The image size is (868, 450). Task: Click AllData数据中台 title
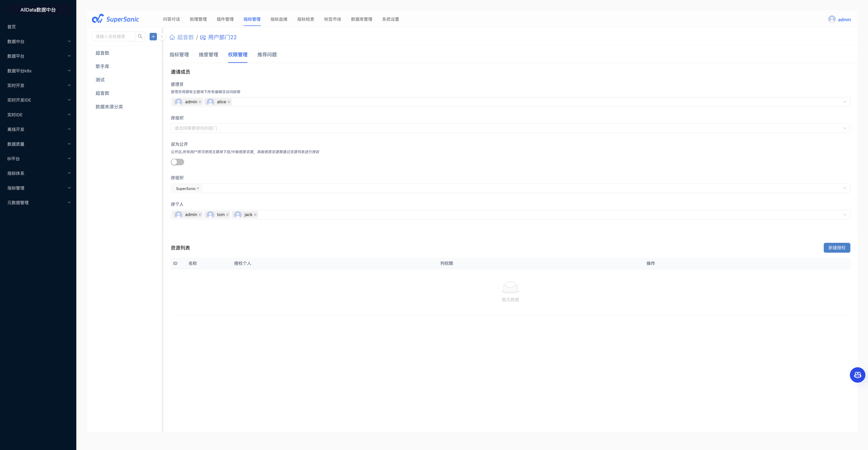(x=38, y=10)
